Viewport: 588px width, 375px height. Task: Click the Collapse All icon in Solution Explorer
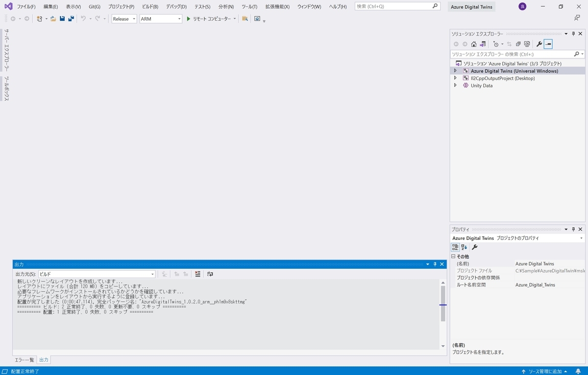[x=518, y=44]
